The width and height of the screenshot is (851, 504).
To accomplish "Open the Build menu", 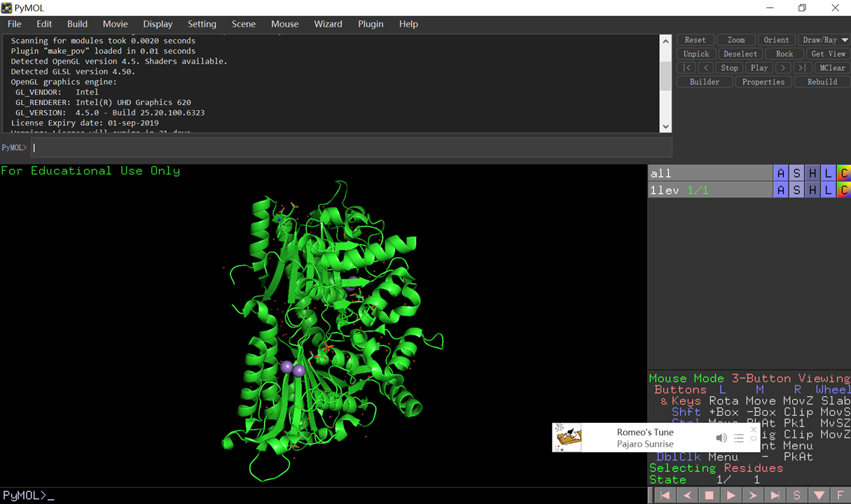I will [77, 24].
